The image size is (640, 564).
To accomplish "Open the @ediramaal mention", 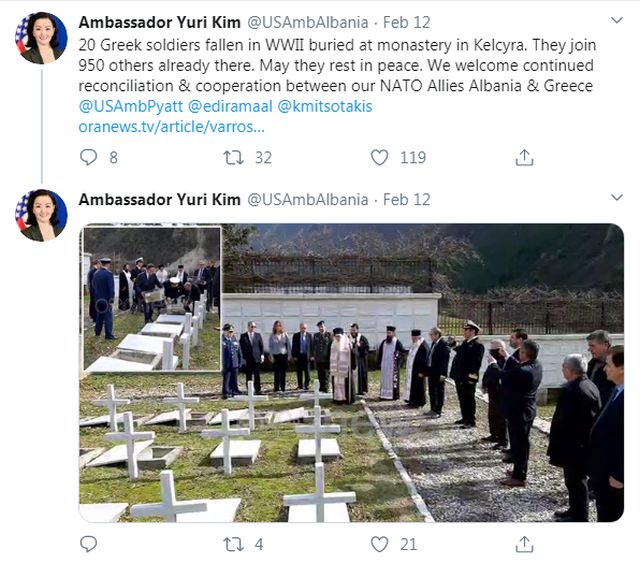I will click(230, 106).
